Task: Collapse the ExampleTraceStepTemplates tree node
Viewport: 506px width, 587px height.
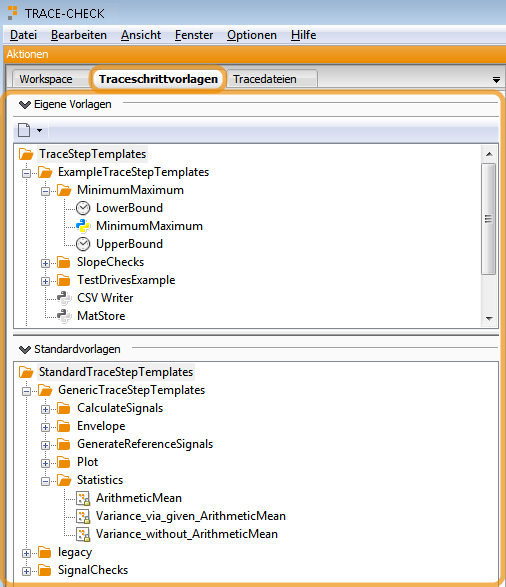Action: click(x=26, y=173)
